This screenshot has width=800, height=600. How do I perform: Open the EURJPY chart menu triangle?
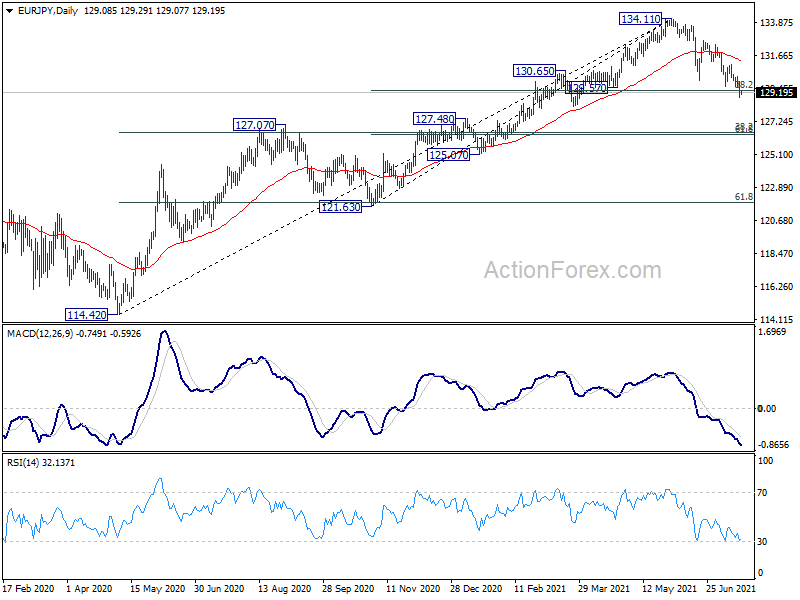[x=10, y=11]
